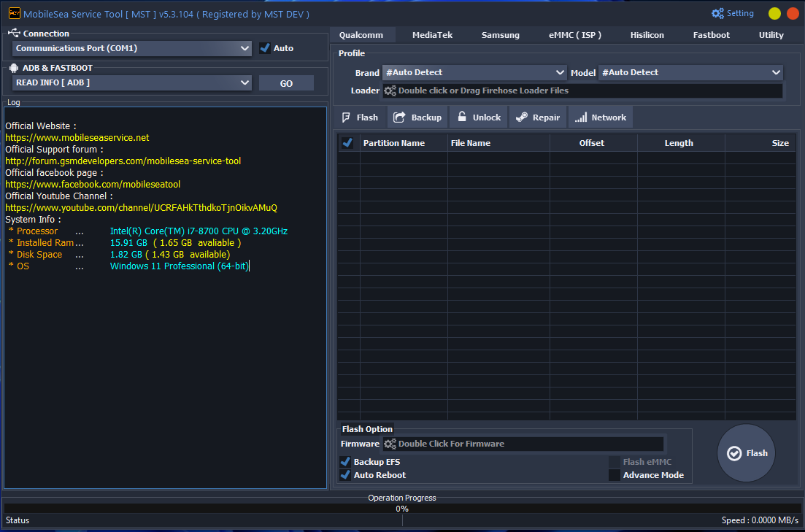805x532 pixels.
Task: Enable the Advance Mode checkbox
Action: coord(615,475)
